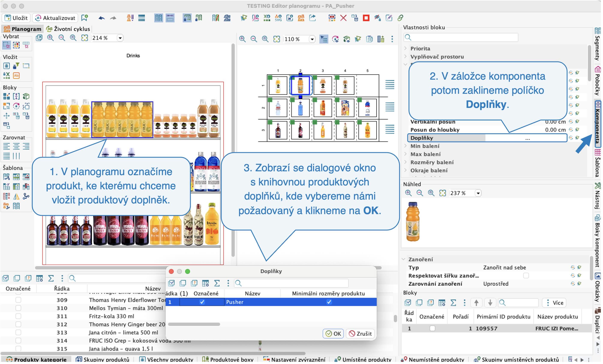
Task: Click the green link chain icon
Action: click(400, 18)
